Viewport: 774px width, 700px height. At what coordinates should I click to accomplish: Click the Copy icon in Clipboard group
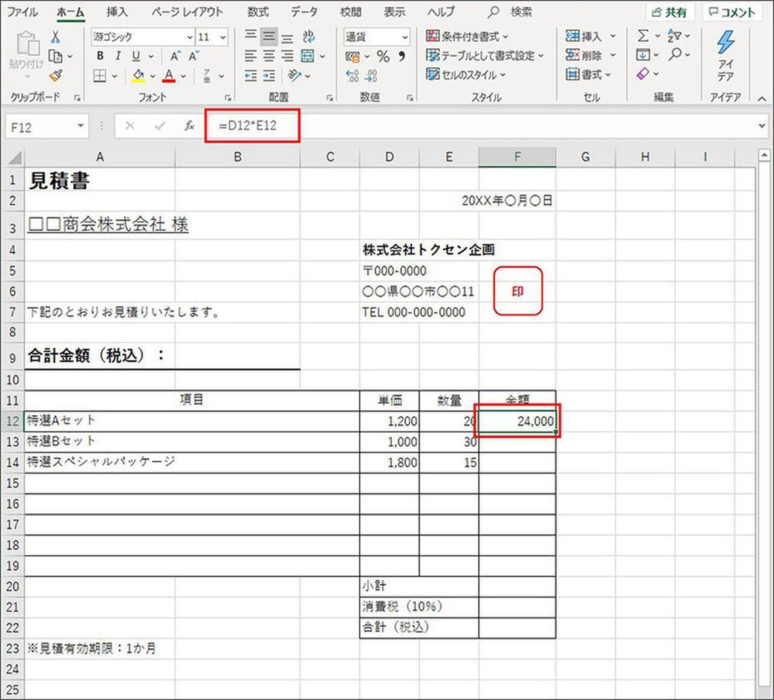(x=56, y=56)
